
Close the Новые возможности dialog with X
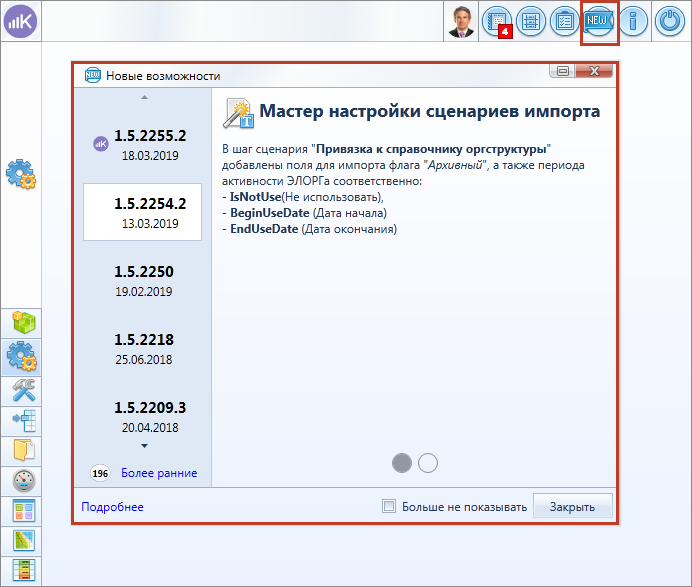(x=594, y=71)
